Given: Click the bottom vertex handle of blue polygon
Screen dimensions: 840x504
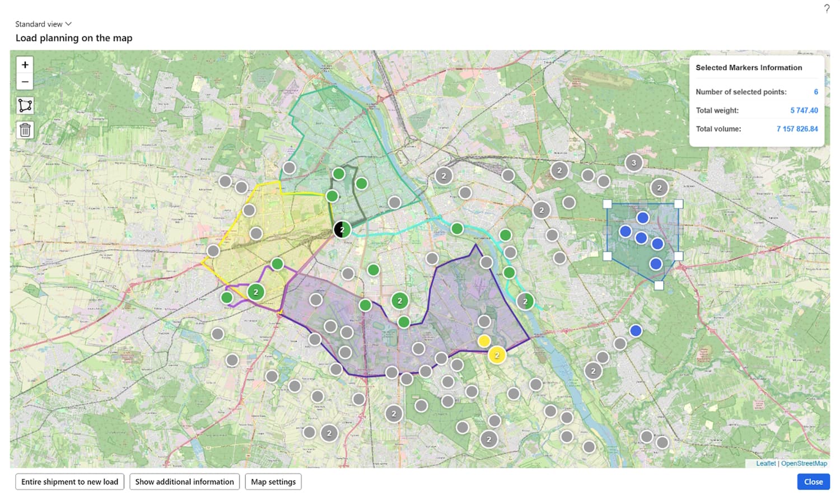Looking at the screenshot, I should click(x=659, y=286).
